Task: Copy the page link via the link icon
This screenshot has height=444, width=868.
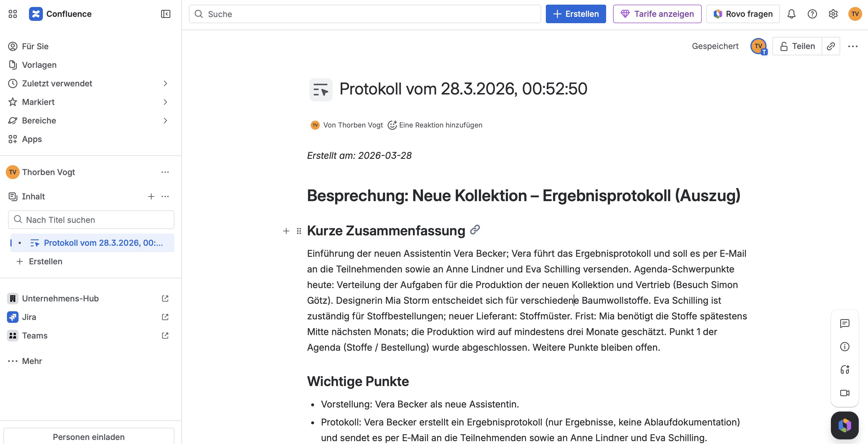Action: [831, 46]
